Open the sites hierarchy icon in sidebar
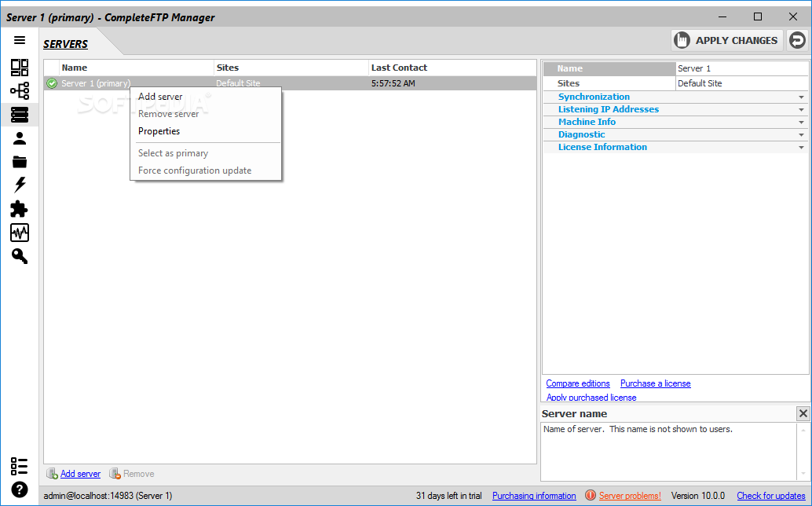This screenshot has width=812, height=506. click(20, 91)
